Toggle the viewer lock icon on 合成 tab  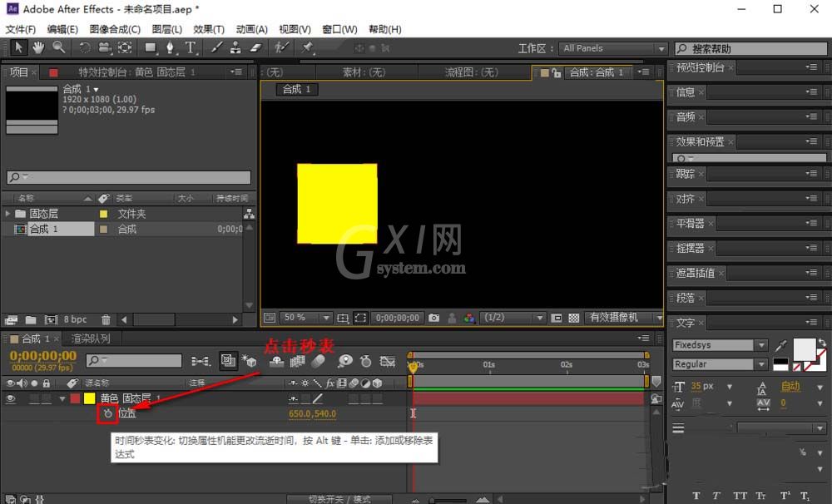pyautogui.click(x=556, y=72)
